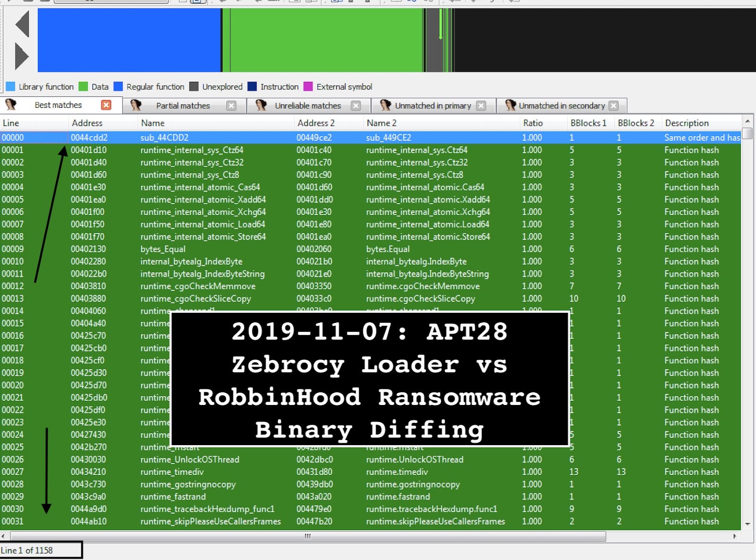
Task: Click the Regular function blue color swatch
Action: tap(118, 86)
